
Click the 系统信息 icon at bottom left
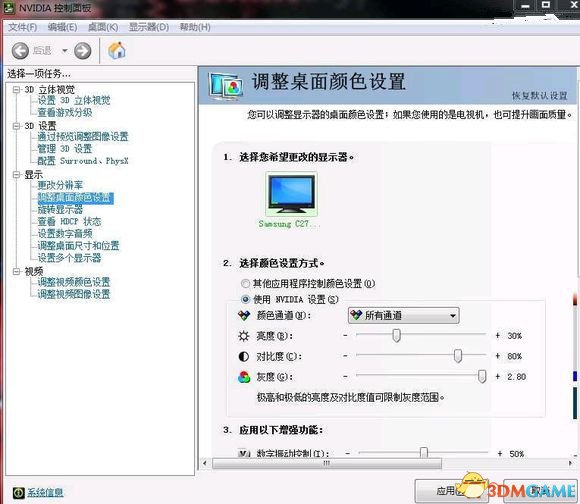tap(18, 493)
